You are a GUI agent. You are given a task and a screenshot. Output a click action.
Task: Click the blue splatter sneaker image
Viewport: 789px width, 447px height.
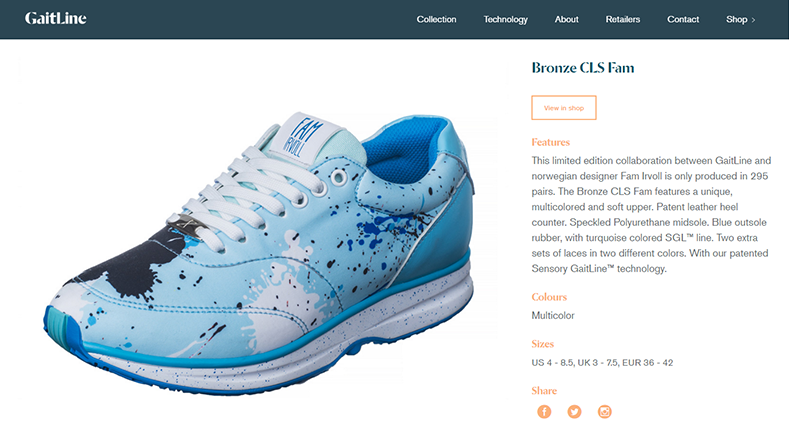coord(259,254)
